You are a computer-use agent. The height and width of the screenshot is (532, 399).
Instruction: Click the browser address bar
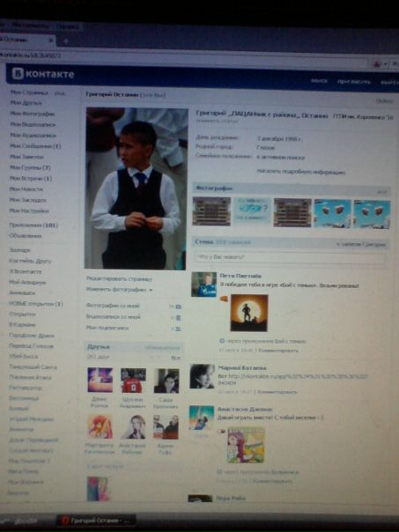[183, 55]
